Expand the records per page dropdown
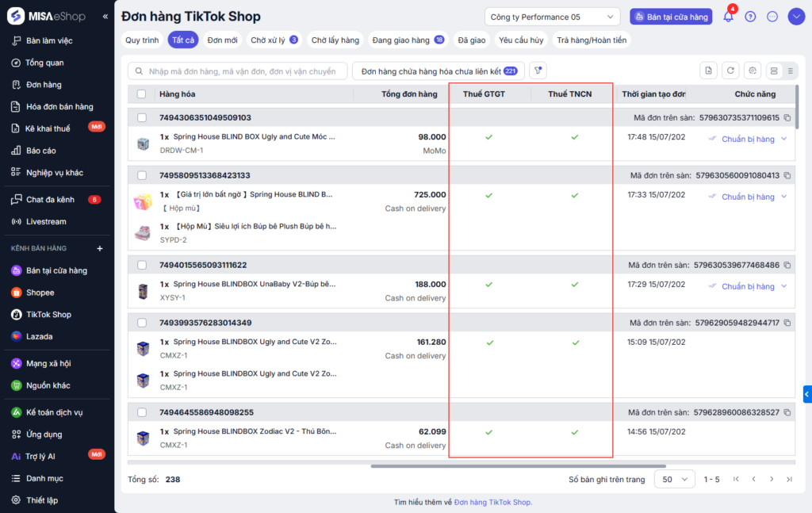 674,479
